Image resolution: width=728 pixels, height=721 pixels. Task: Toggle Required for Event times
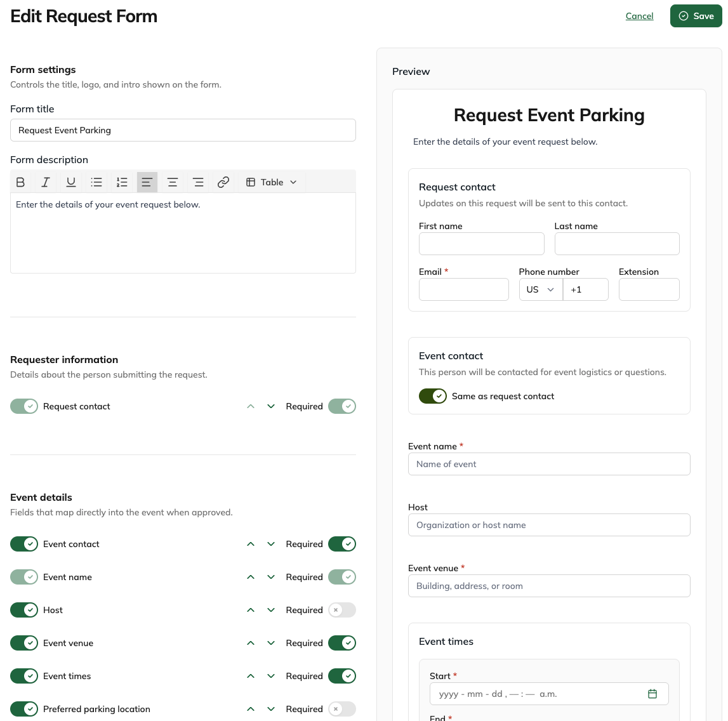342,676
